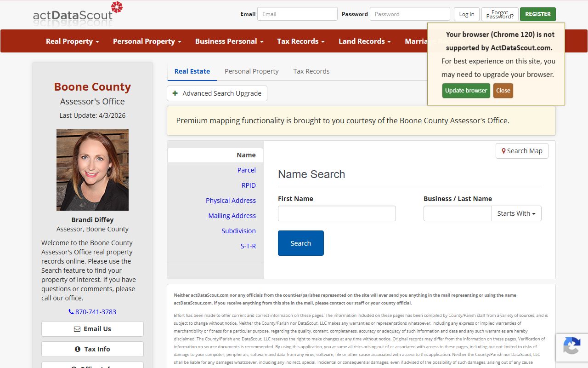Screen dimensions: 588x368
Task: Open the Search Map button
Action: [522, 151]
